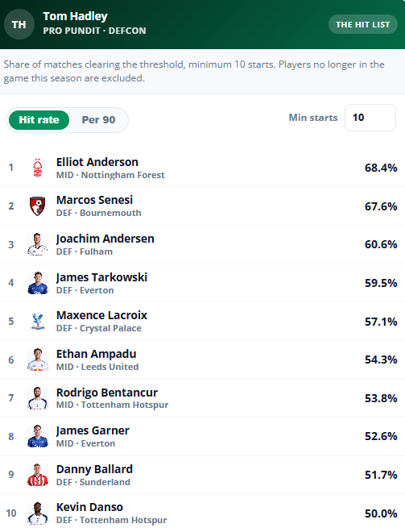Click Elliot Anderson's 68.4% hit rate

381,168
